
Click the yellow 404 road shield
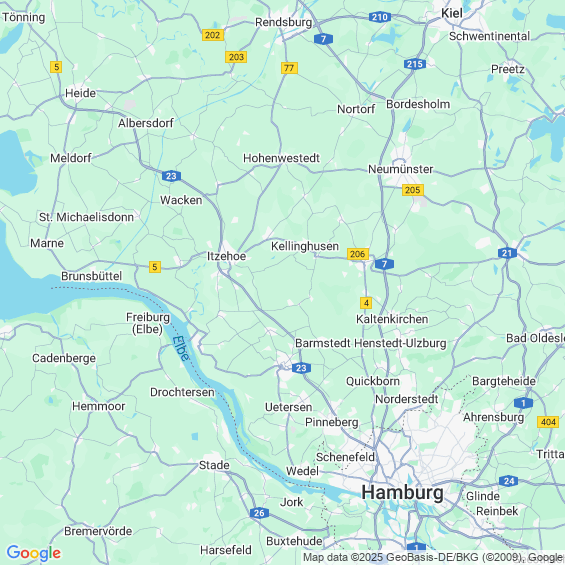pos(548,422)
